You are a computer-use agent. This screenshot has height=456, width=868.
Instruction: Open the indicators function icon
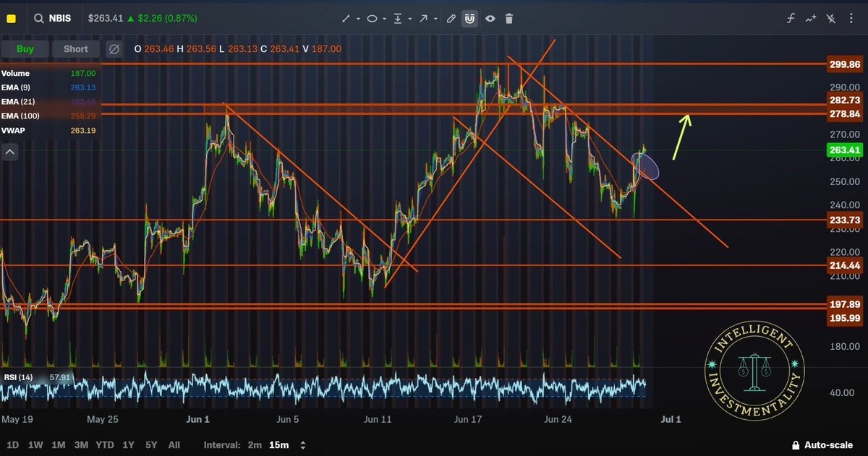coord(792,18)
